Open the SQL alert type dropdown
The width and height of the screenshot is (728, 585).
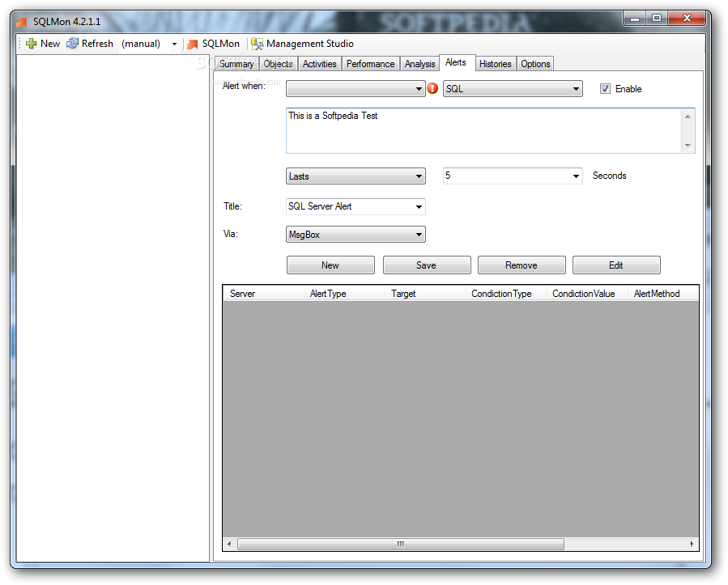point(513,89)
